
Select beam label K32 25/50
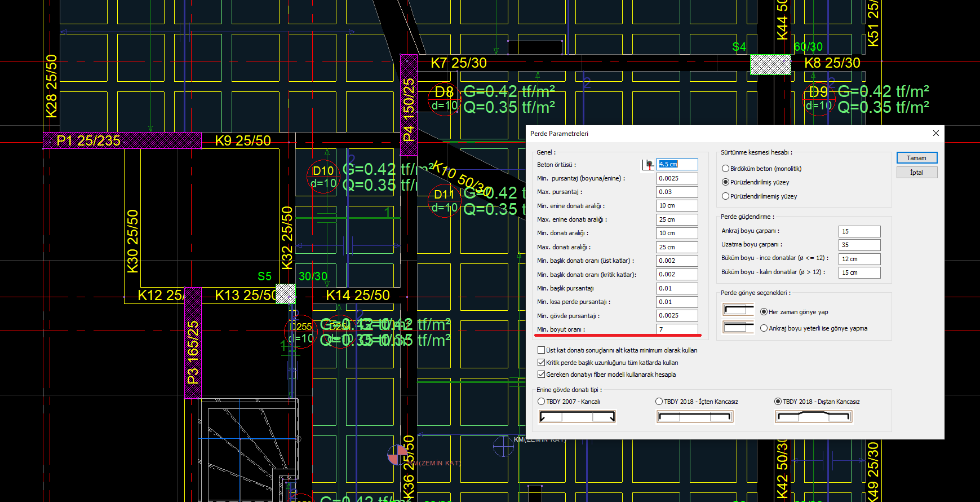click(x=287, y=238)
